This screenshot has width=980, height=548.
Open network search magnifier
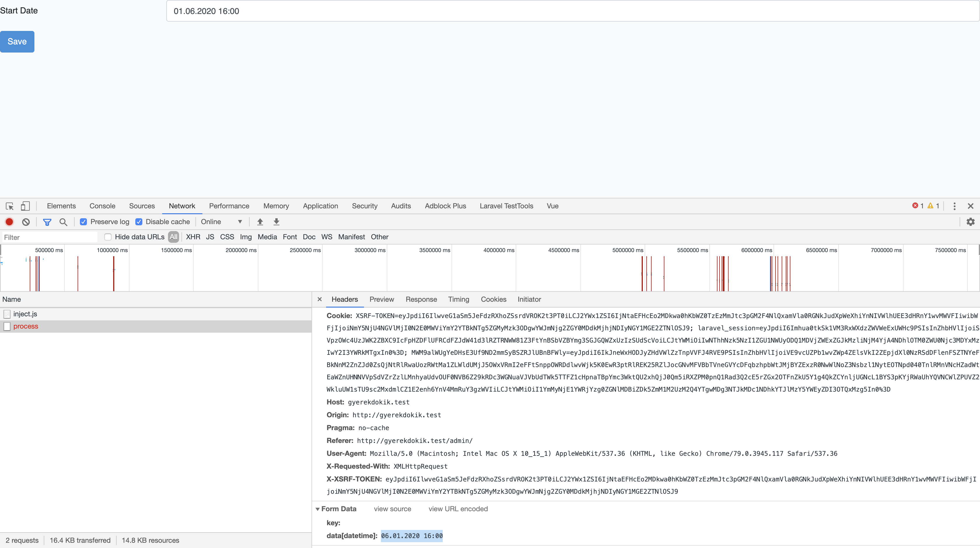[64, 222]
